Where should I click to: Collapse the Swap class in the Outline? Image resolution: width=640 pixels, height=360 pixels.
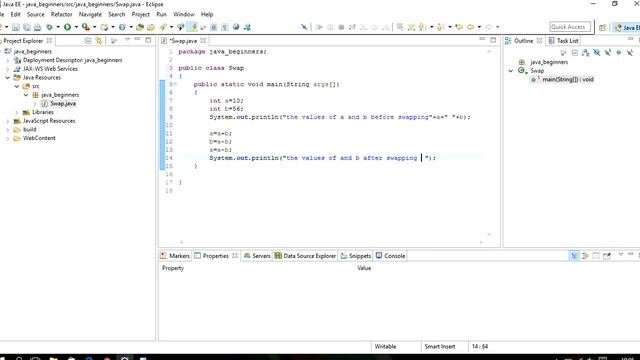(511, 71)
